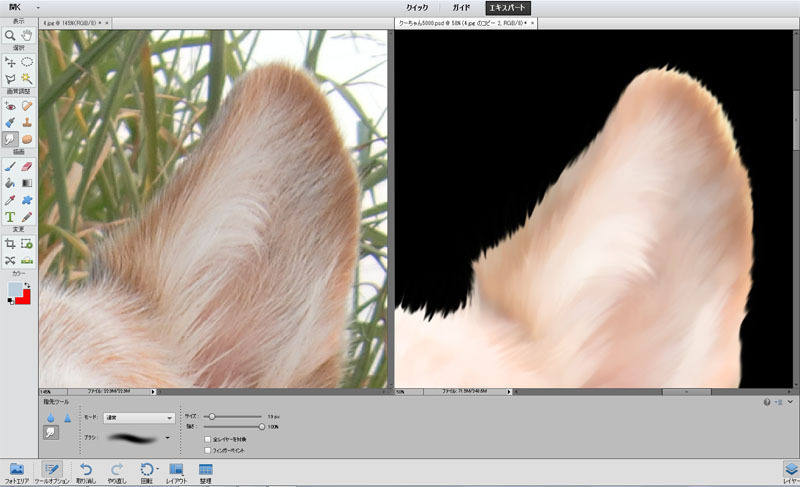
Task: Select the Pencil tool
Action: (x=27, y=217)
